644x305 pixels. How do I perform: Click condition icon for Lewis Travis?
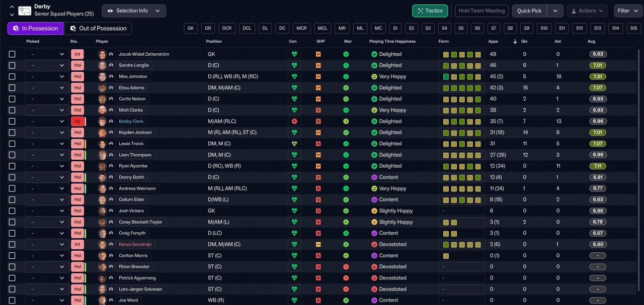pyautogui.click(x=294, y=144)
